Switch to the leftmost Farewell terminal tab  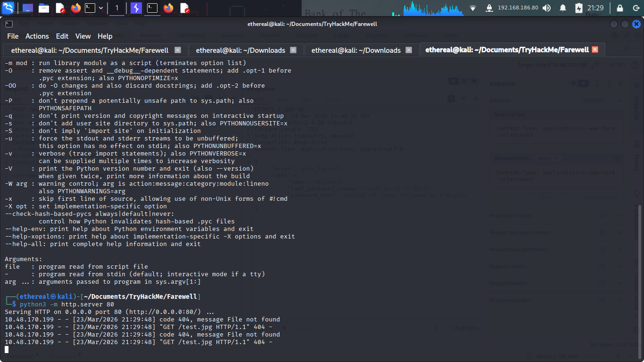click(x=90, y=50)
